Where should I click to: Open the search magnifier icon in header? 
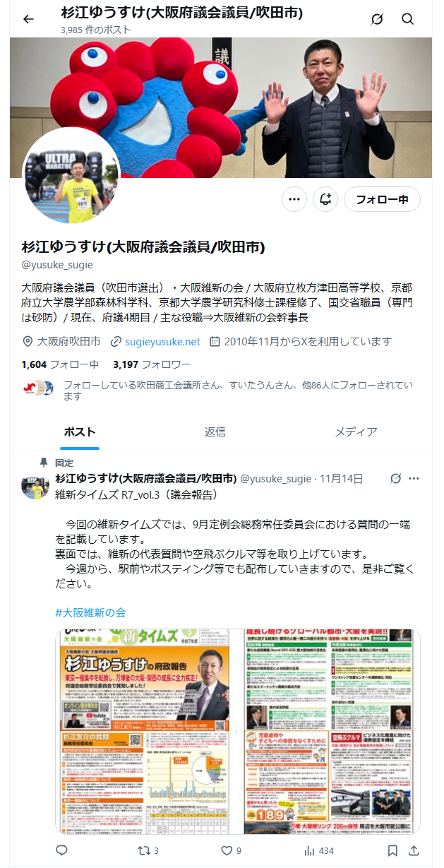point(408,19)
